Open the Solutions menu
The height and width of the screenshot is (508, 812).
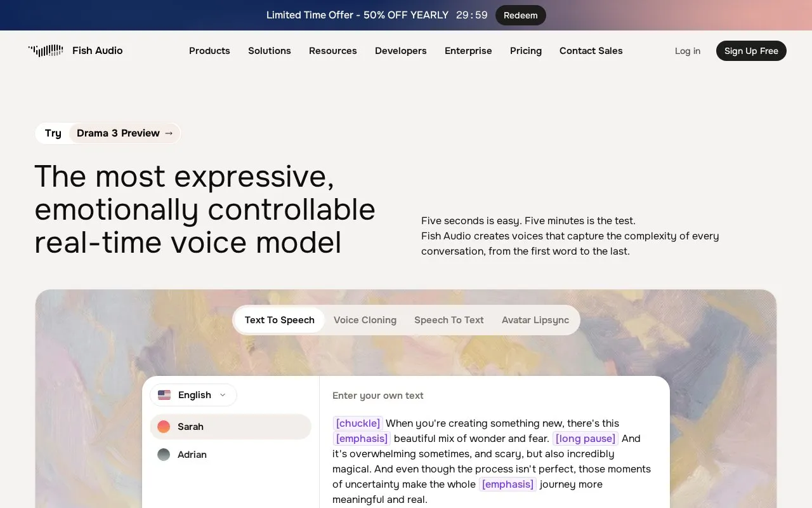click(x=270, y=51)
